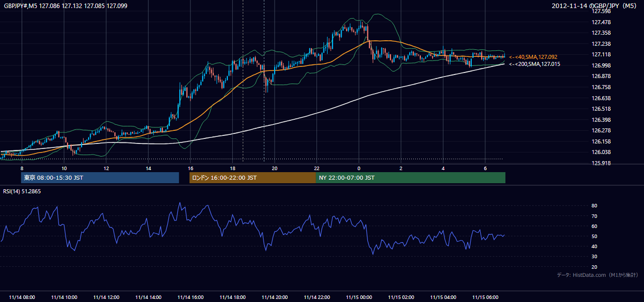Click the price axis value 127.598
The width and height of the screenshot is (644, 302).
pyautogui.click(x=601, y=11)
